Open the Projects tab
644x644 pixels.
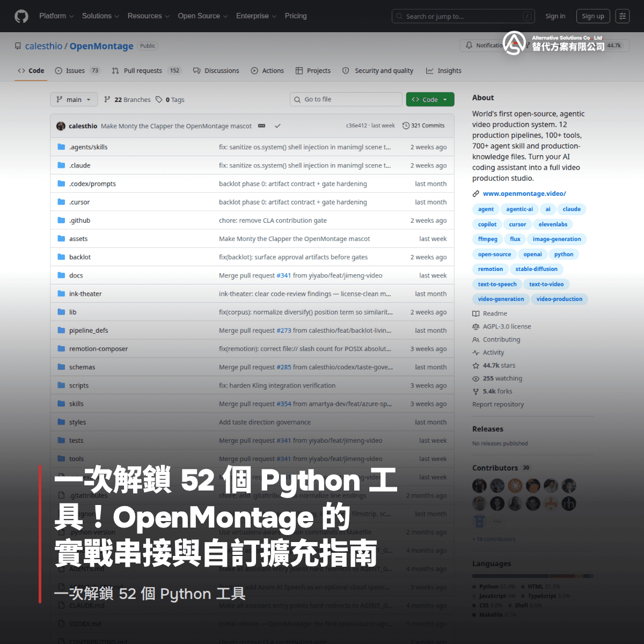[x=313, y=70]
